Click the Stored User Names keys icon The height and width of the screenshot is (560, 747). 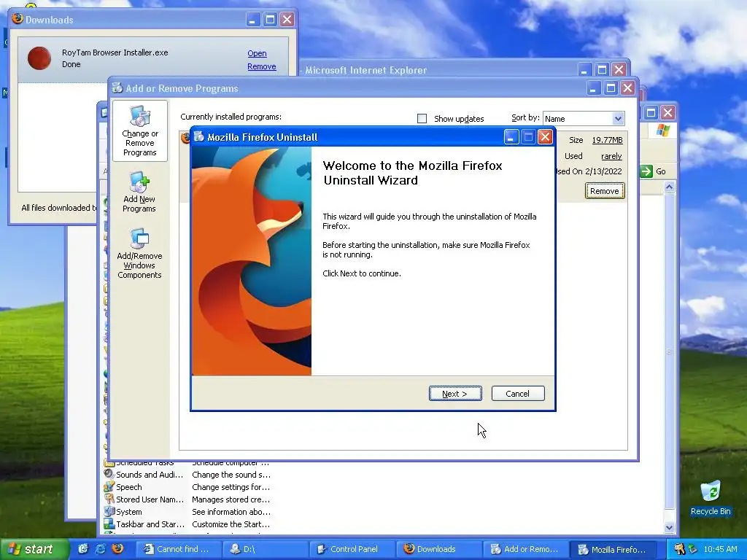109,499
